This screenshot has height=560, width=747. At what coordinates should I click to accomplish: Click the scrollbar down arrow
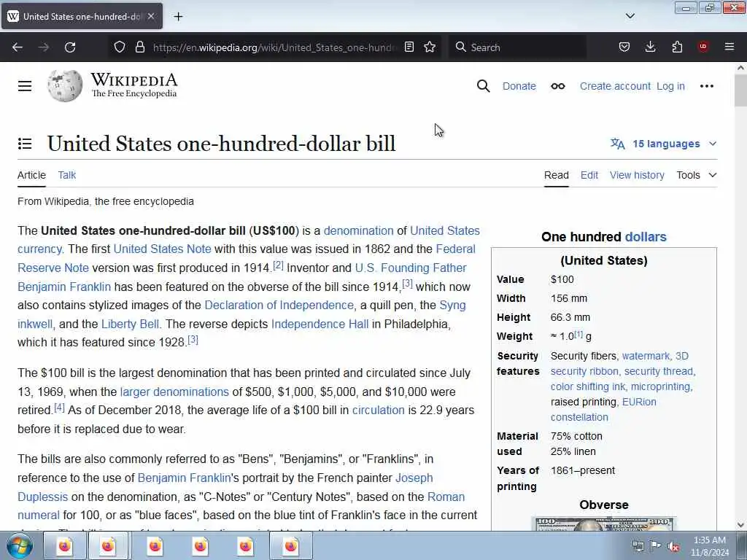[x=740, y=525]
